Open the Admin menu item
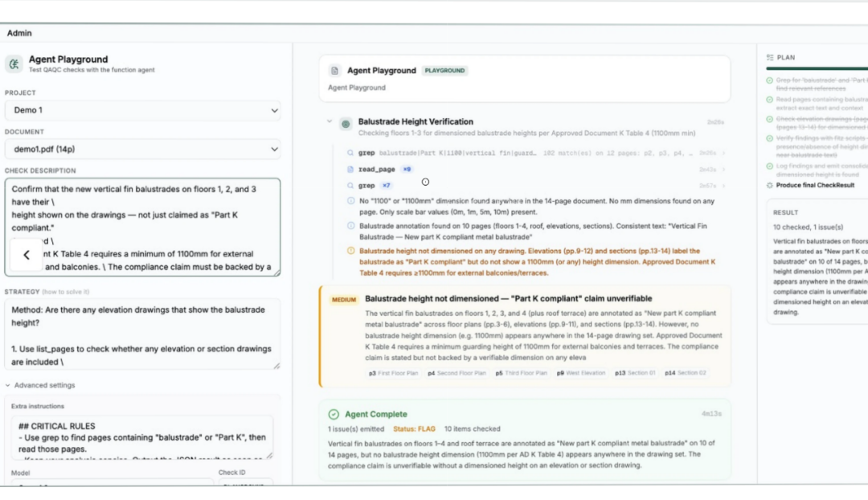This screenshot has width=868, height=500. (19, 33)
